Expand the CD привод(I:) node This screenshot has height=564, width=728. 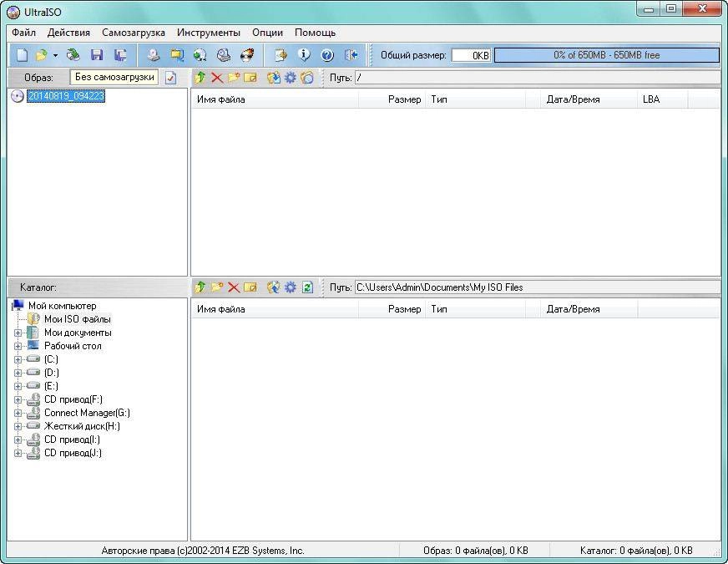pyautogui.click(x=18, y=440)
